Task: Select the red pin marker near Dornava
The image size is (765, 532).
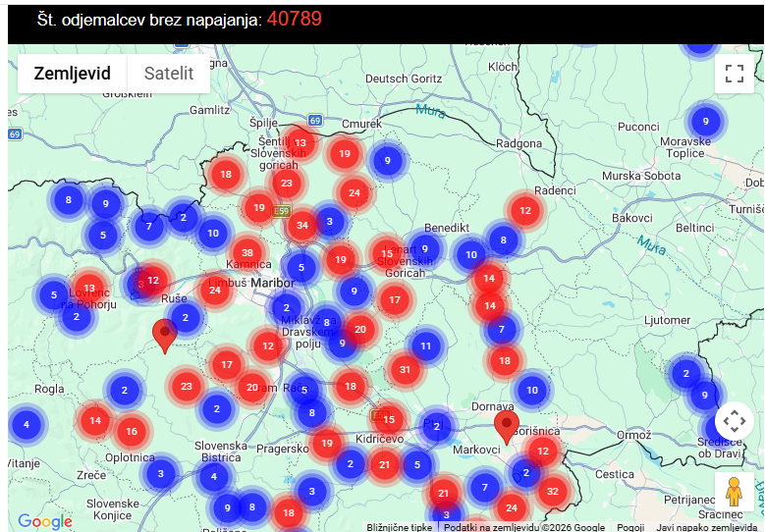Action: pos(507,427)
